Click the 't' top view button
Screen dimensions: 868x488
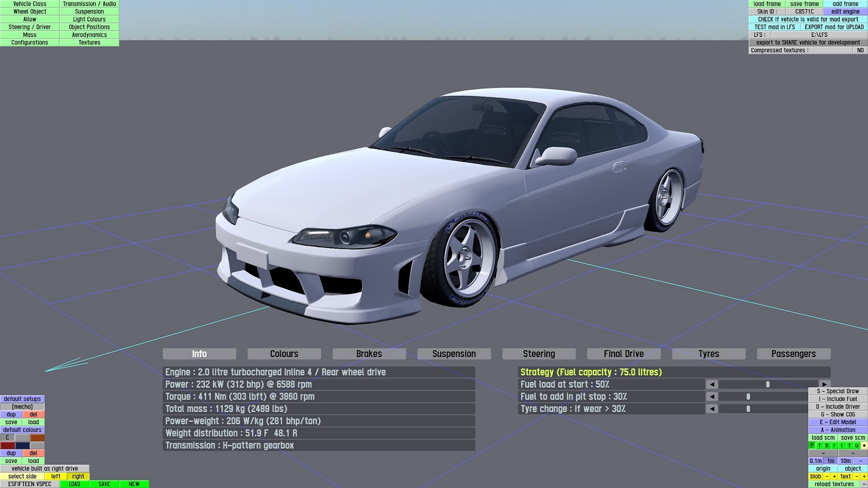(849, 446)
